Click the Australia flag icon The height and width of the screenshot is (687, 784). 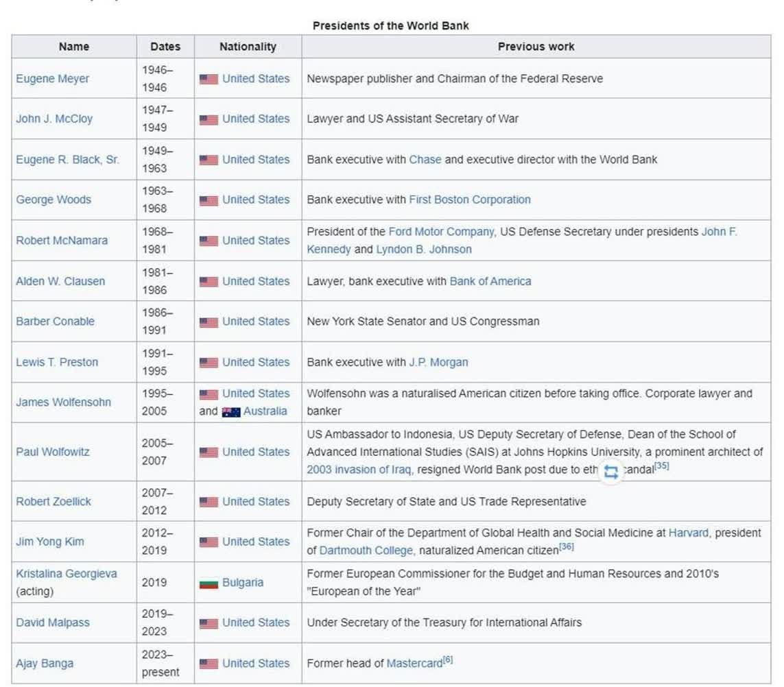coord(231,412)
